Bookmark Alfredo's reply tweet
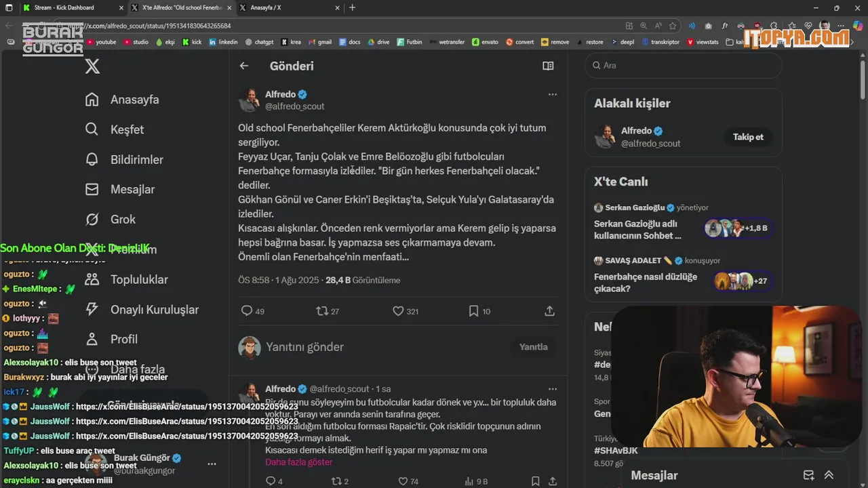This screenshot has width=868, height=488. [x=535, y=481]
